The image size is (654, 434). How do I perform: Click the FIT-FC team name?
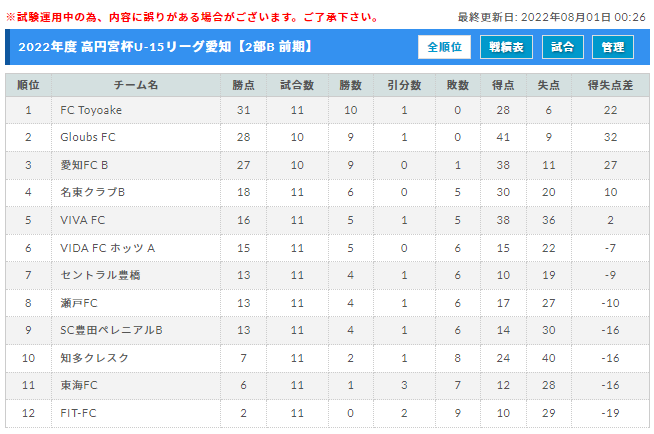click(x=78, y=413)
